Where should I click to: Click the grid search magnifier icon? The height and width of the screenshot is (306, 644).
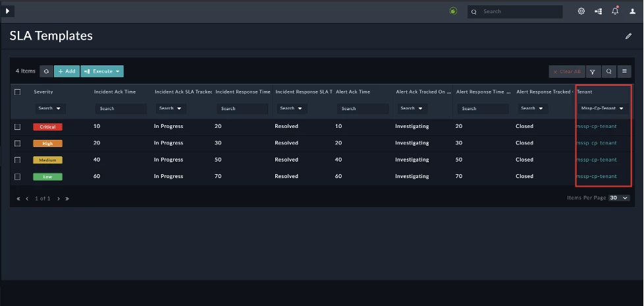pos(608,72)
